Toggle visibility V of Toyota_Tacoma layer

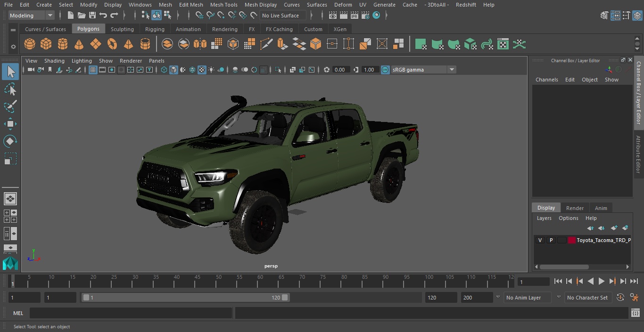(x=540, y=240)
